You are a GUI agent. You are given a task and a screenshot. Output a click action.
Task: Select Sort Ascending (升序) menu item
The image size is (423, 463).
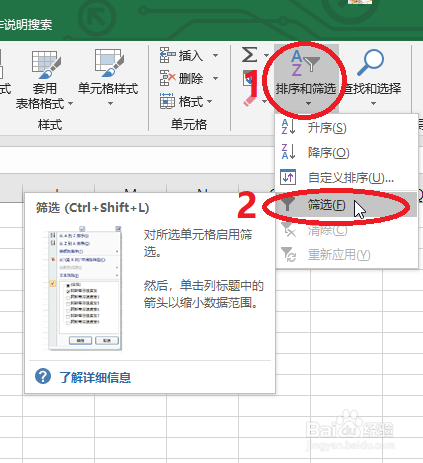[346, 128]
